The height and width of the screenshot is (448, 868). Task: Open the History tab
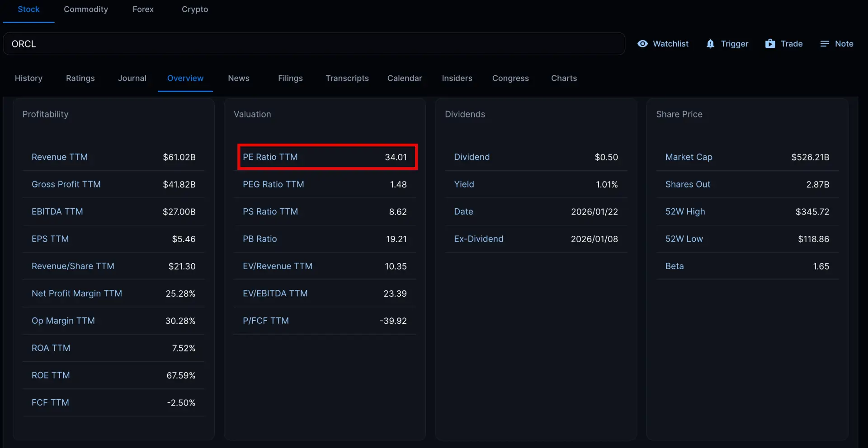pos(28,78)
